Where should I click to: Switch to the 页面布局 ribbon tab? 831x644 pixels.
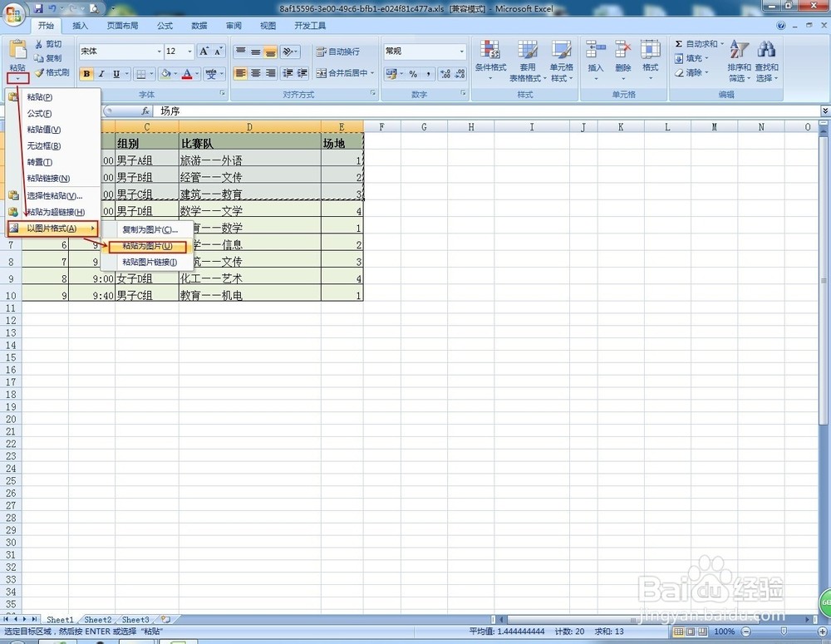tap(122, 26)
